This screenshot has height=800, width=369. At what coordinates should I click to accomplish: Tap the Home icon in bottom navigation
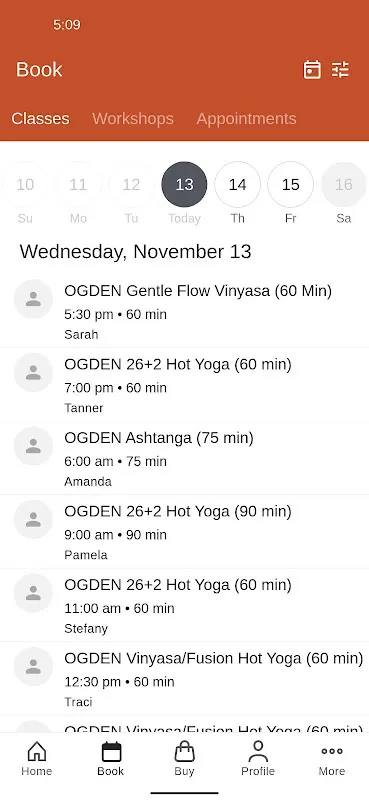[x=37, y=751]
